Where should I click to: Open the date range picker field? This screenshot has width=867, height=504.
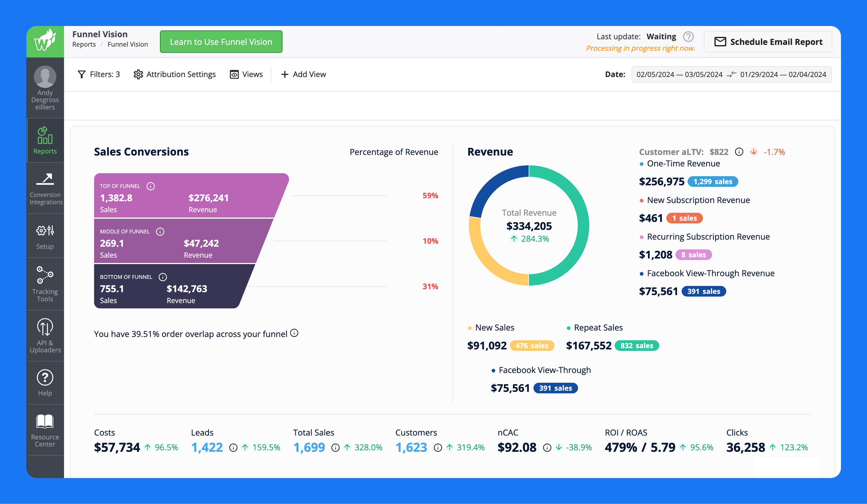pos(731,74)
